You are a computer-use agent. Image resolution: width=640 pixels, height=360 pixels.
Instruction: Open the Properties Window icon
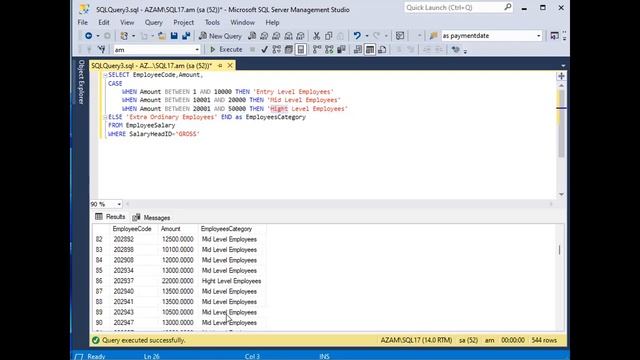(554, 36)
